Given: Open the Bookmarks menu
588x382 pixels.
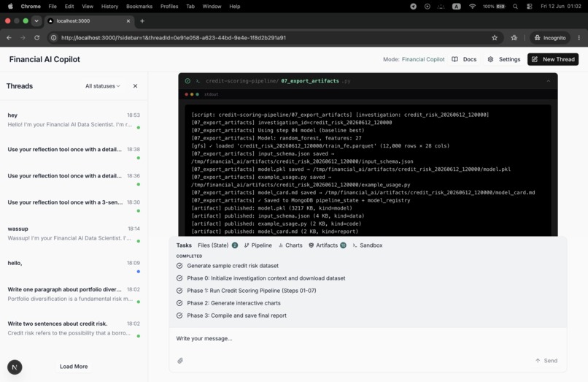Looking at the screenshot, I should [139, 7].
